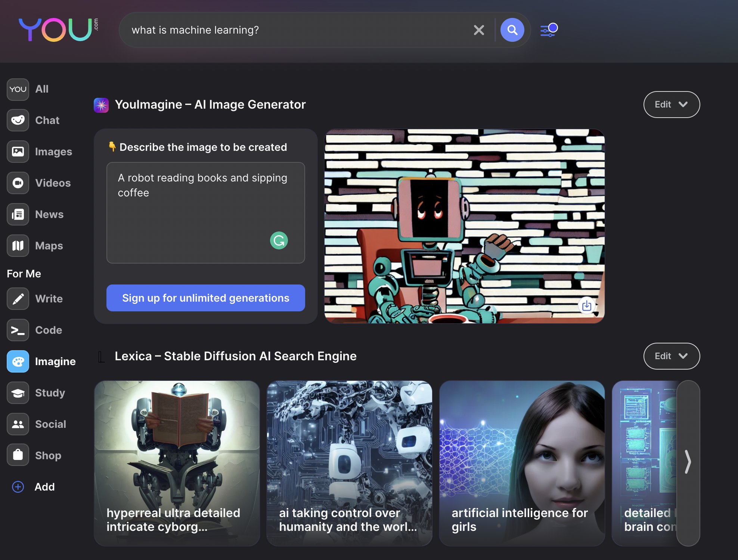Switch to the Images tab label
This screenshot has height=560, width=738.
tap(54, 152)
